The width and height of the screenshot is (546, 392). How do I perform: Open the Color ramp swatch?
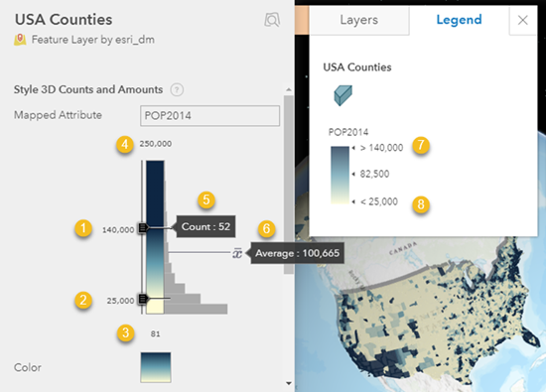pos(156,367)
